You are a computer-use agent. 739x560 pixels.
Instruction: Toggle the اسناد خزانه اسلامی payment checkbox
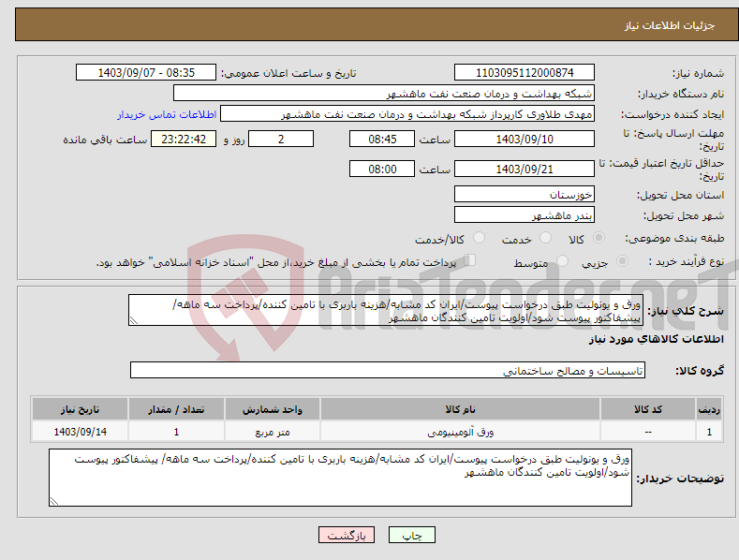click(470, 260)
